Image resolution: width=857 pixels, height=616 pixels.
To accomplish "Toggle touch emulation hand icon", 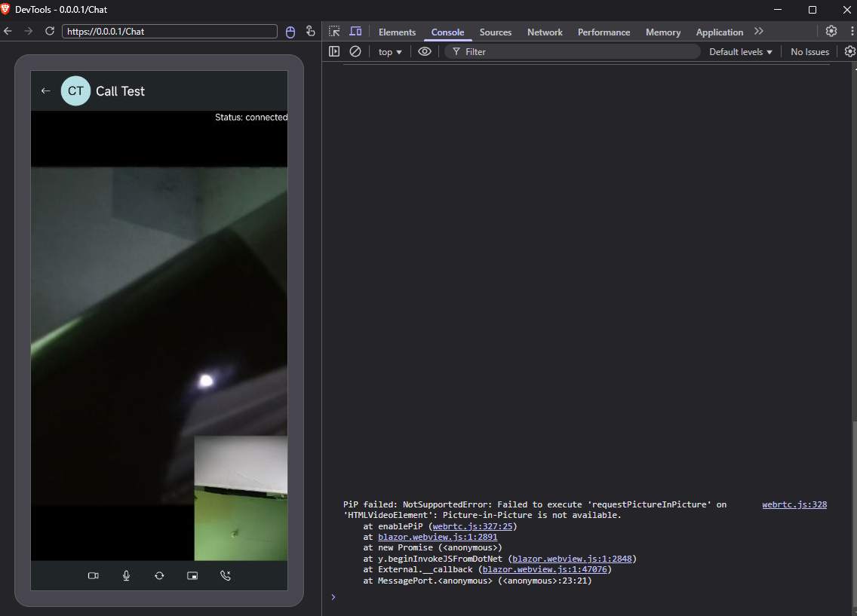I will point(311,31).
